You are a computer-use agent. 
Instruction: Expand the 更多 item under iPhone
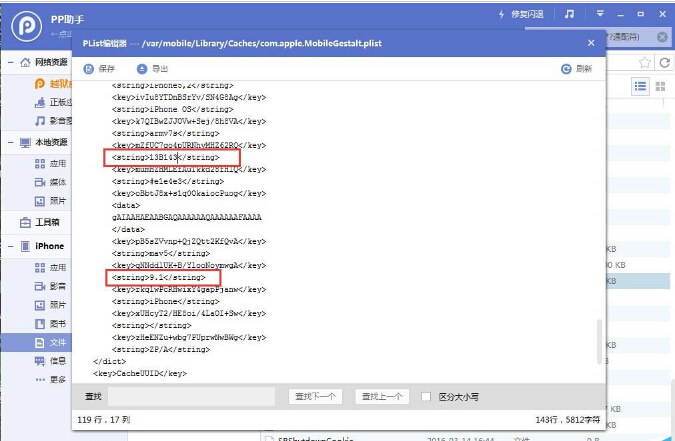pos(50,379)
